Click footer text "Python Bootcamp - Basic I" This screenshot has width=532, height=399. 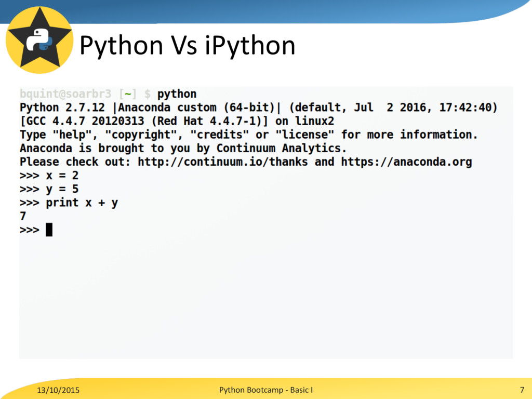pos(266,390)
